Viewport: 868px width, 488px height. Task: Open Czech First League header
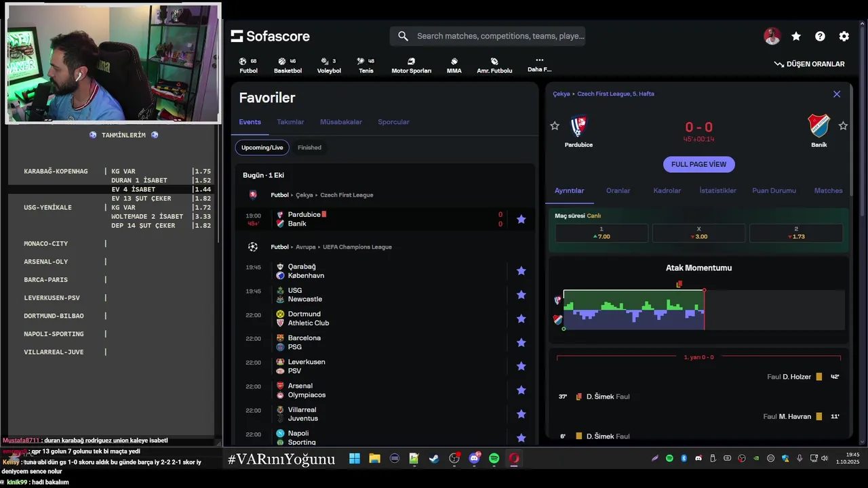347,195
